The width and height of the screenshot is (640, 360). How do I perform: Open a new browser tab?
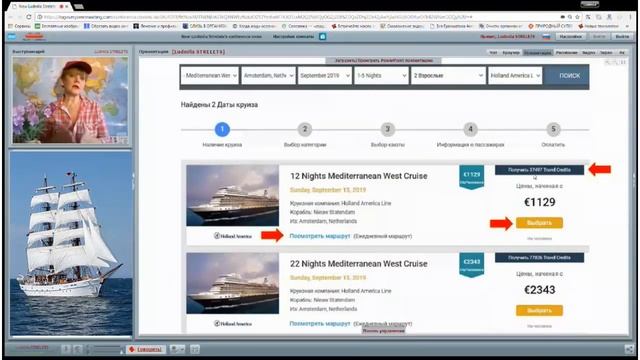click(79, 6)
